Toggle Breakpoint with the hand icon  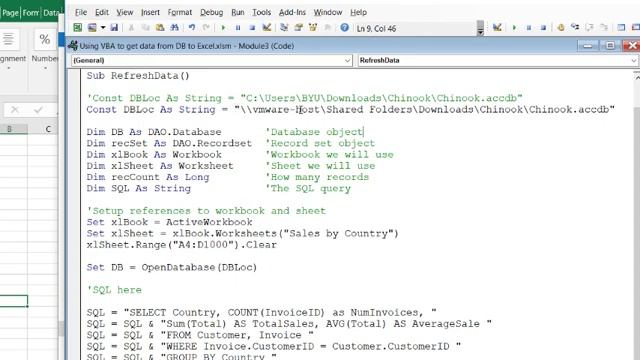click(560, 28)
